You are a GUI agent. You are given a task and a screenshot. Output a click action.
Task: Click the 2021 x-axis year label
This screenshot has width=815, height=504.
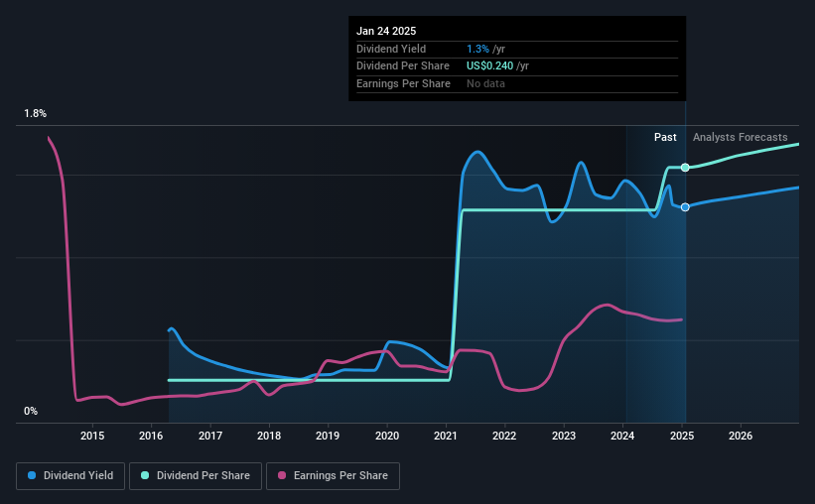[446, 436]
